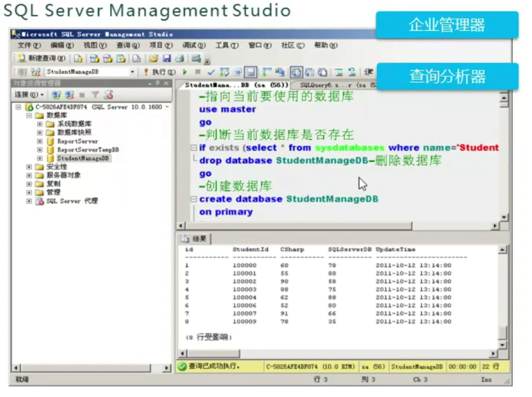Toggle Results to Grid option
Image resolution: width=532 pixels, height=397 pixels.
coord(309,72)
